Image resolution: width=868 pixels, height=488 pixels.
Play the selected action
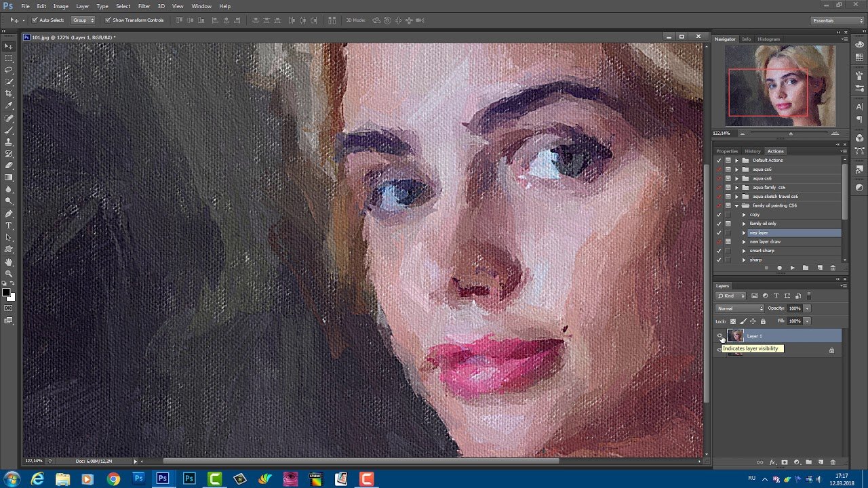point(792,268)
